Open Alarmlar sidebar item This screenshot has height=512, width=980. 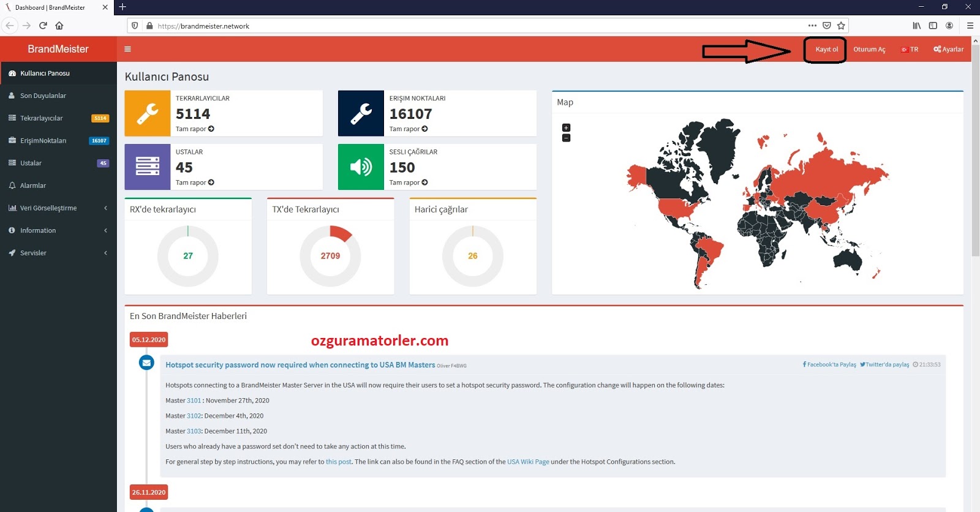[x=58, y=186]
